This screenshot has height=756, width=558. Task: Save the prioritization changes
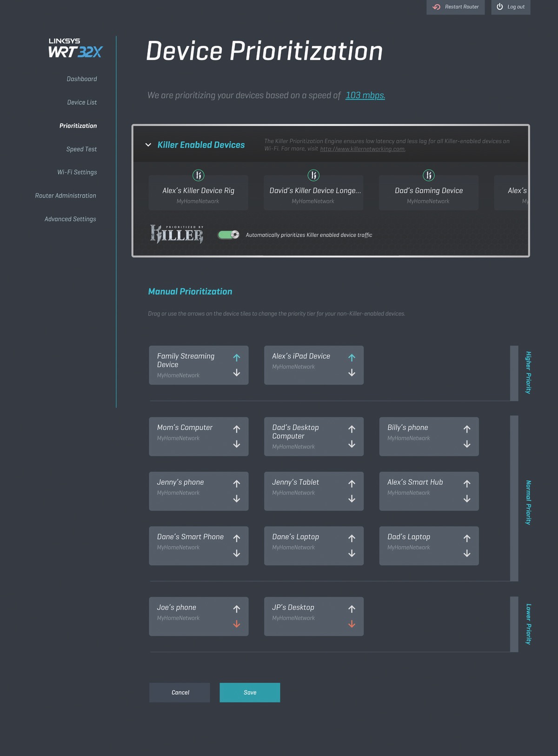coord(250,692)
